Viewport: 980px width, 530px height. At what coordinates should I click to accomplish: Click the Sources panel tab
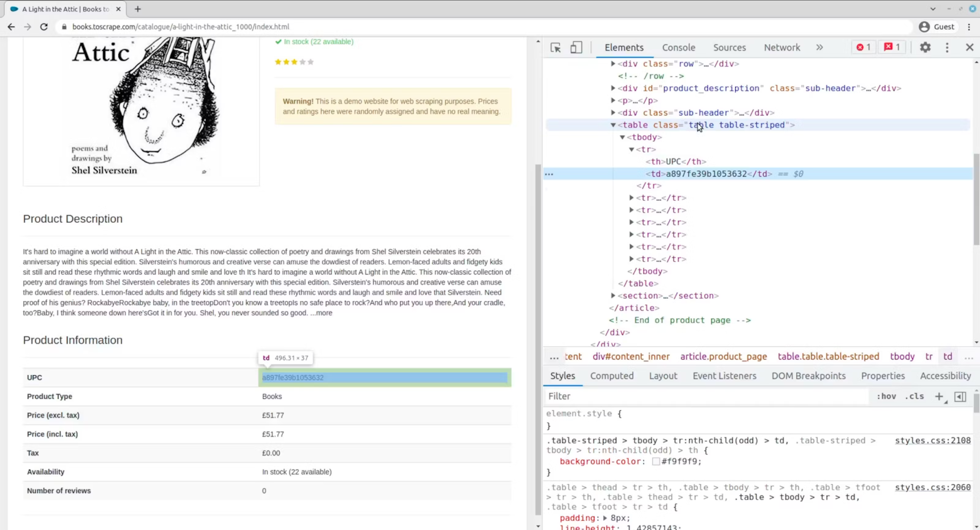point(729,47)
